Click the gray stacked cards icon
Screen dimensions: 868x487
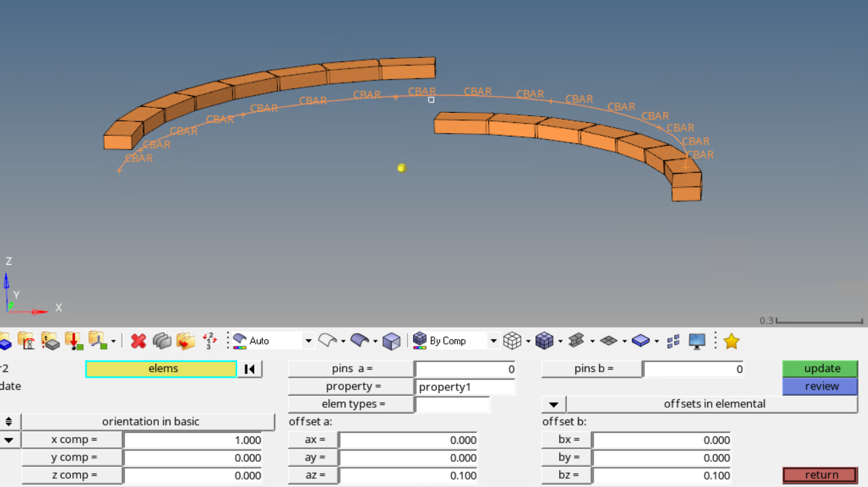(162, 341)
